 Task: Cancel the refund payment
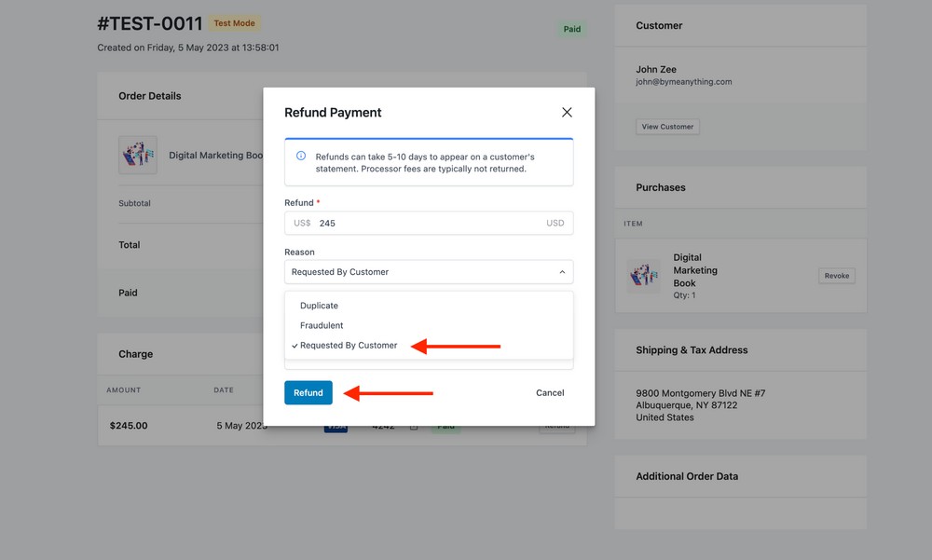[x=549, y=392]
